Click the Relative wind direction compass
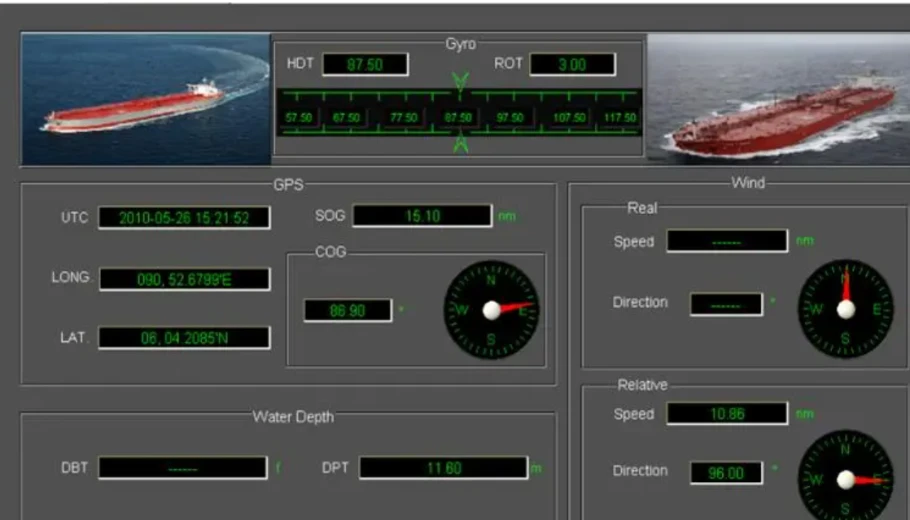910x520 pixels. [x=846, y=478]
